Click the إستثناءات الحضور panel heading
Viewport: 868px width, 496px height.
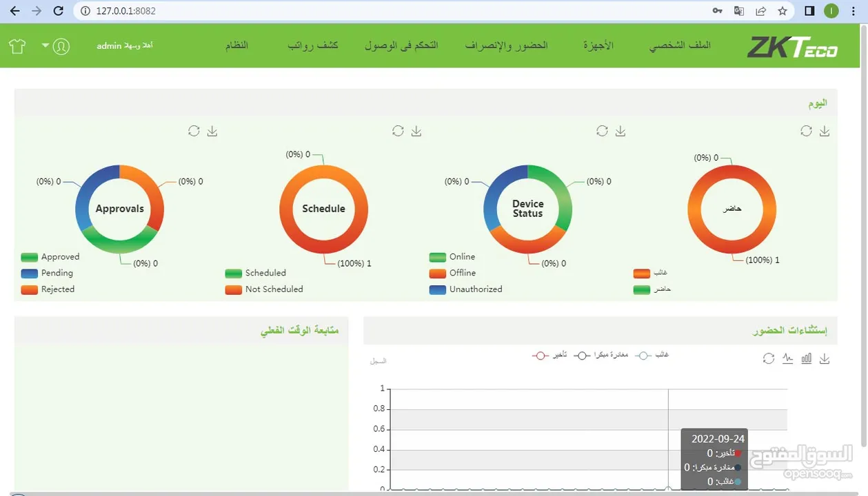point(789,331)
